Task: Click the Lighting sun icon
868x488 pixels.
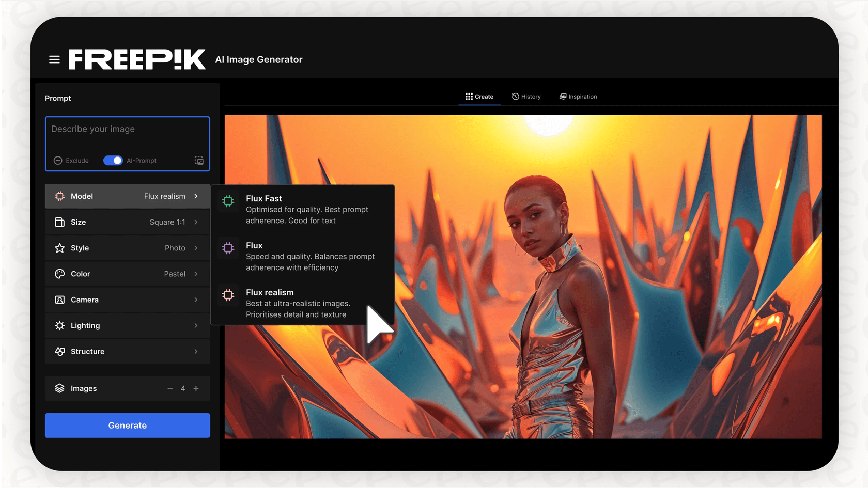Action: point(60,325)
